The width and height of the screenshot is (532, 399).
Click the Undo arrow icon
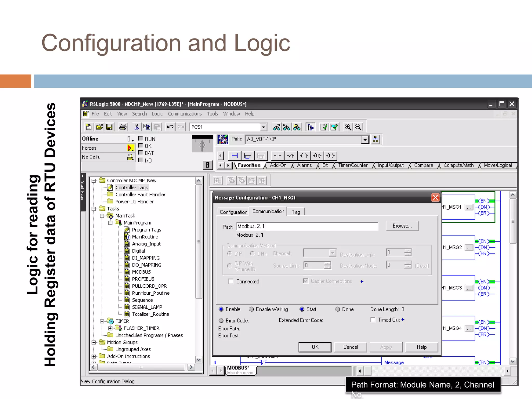(x=170, y=127)
